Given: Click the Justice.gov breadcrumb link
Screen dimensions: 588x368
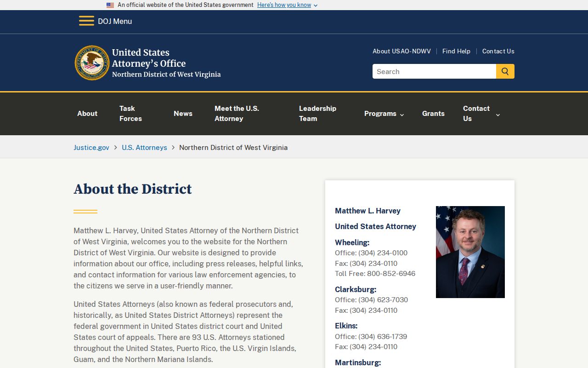Looking at the screenshot, I should [x=91, y=148].
